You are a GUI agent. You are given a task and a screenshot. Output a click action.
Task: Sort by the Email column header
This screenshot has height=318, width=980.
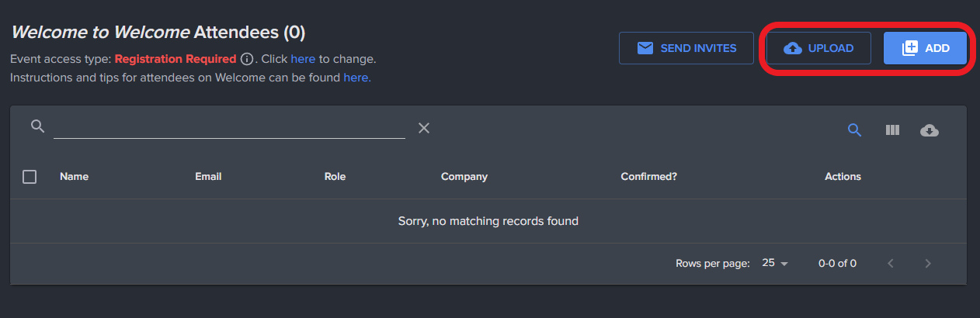(208, 177)
